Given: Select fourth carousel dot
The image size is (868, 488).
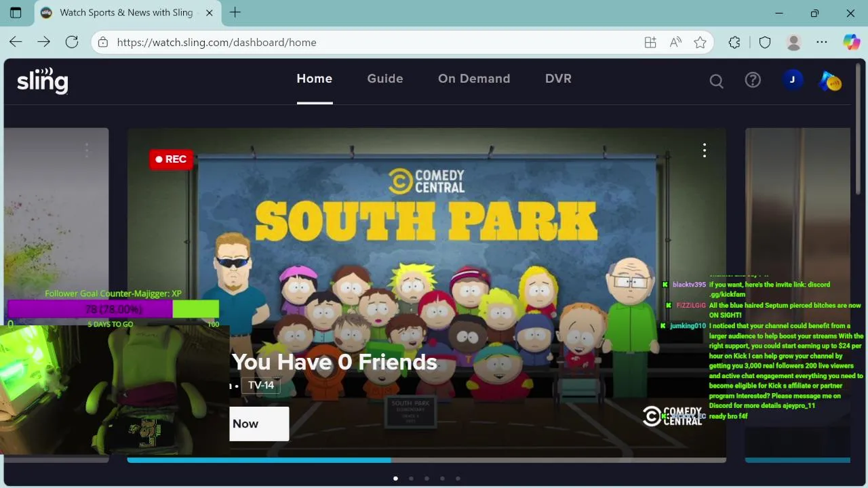Looking at the screenshot, I should point(442,479).
